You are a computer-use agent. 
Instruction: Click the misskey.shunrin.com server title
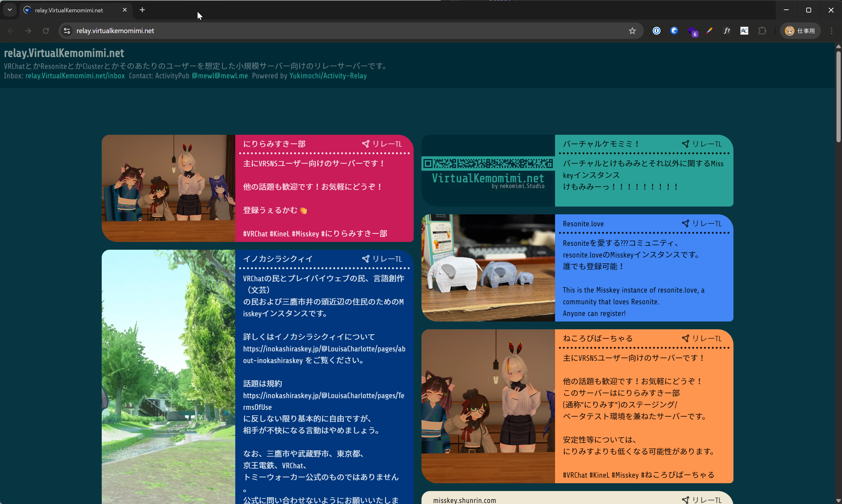[x=464, y=500]
